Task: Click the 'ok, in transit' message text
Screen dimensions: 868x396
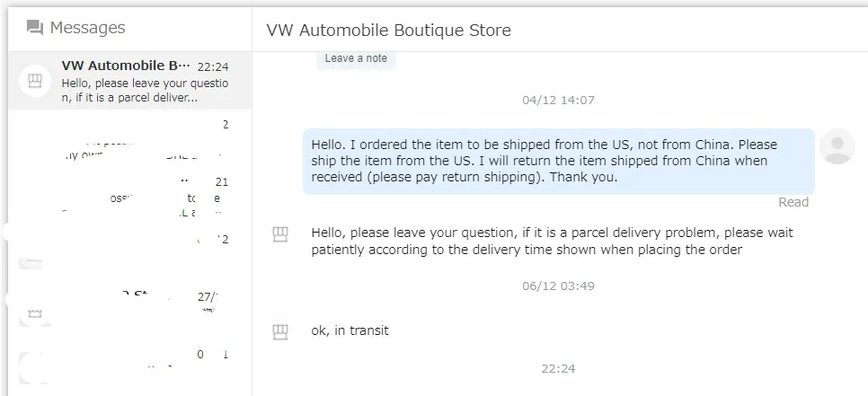Action: [x=350, y=330]
